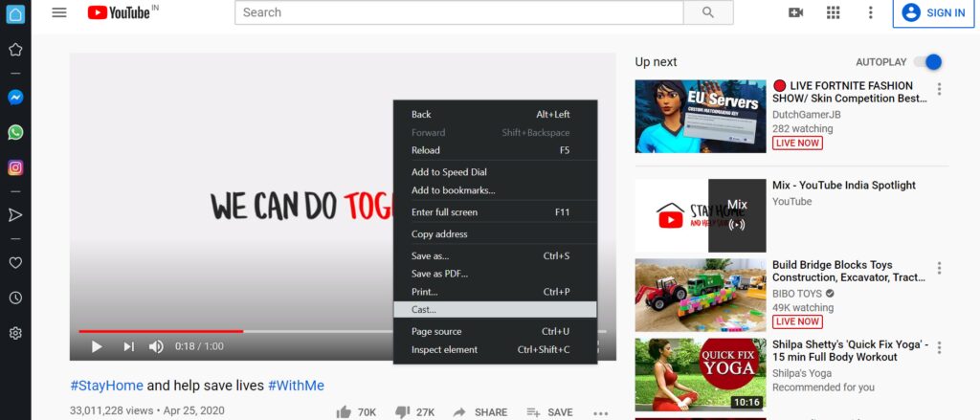Open sidebar settings gear icon

click(15, 333)
